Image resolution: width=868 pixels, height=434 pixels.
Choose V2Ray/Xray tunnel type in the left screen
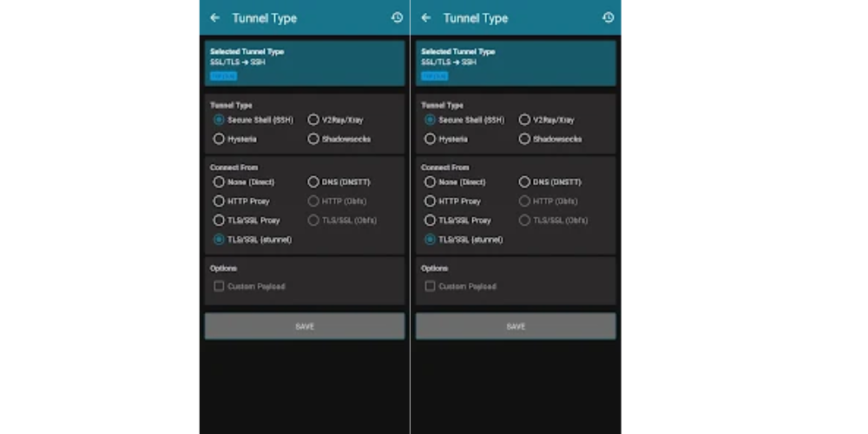pos(313,120)
